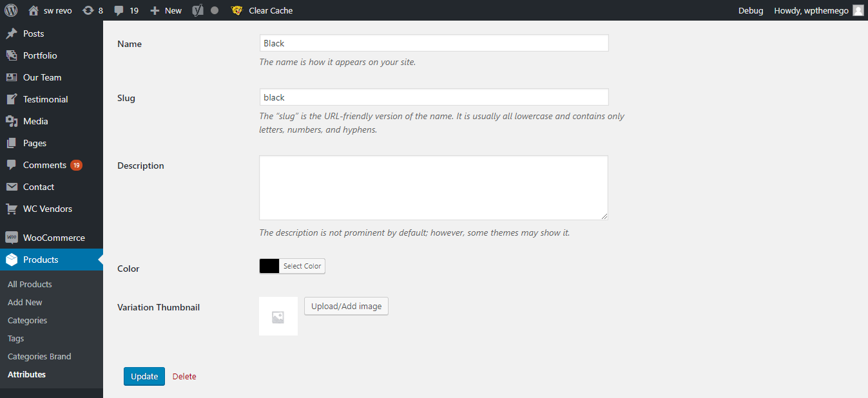Click the home icon beside sw revo
This screenshot has width=868, height=398.
[34, 10]
